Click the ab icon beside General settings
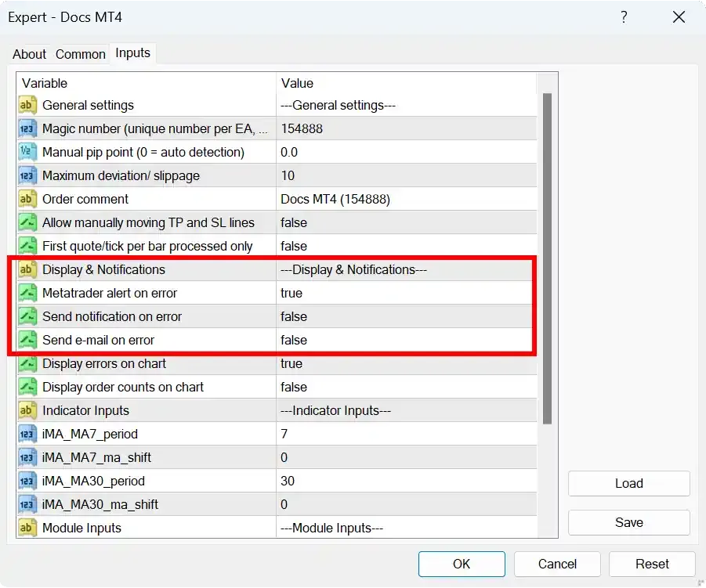This screenshot has height=588, width=706. (x=27, y=105)
